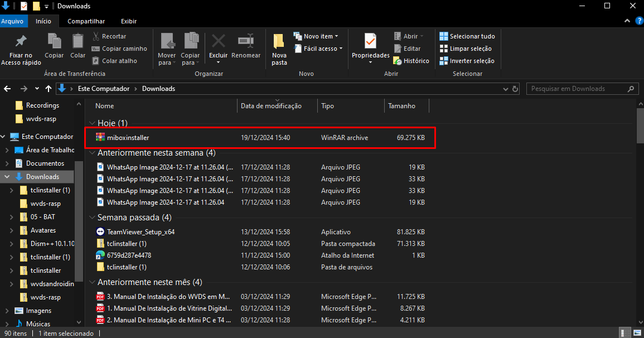Viewport: 644px width, 338px height.
Task: Collapse Anteriormente nesta semana group
Action: (x=93, y=153)
